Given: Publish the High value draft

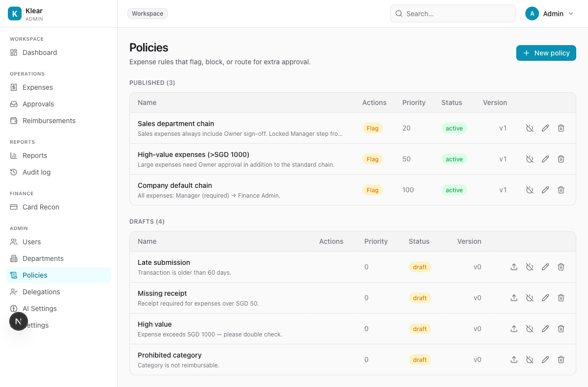Looking at the screenshot, I should pos(514,329).
